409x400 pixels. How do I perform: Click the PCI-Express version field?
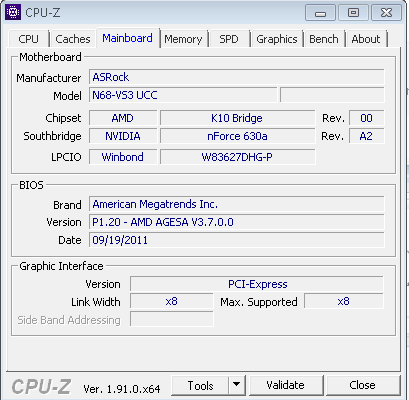pyautogui.click(x=257, y=284)
